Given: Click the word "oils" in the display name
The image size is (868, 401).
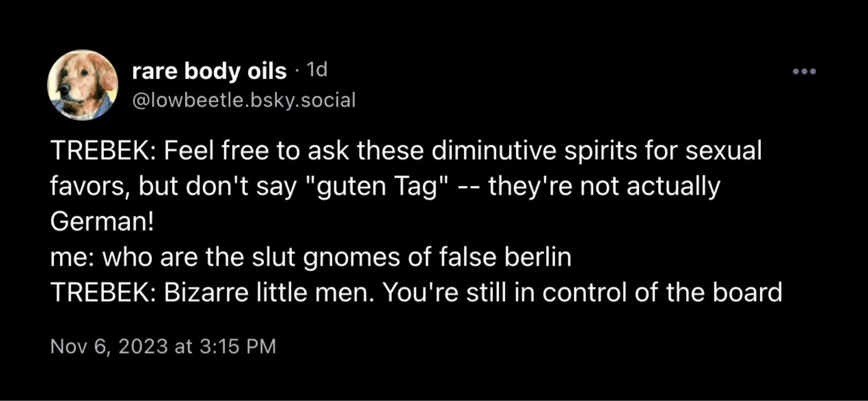Looking at the screenshot, I should [x=267, y=71].
